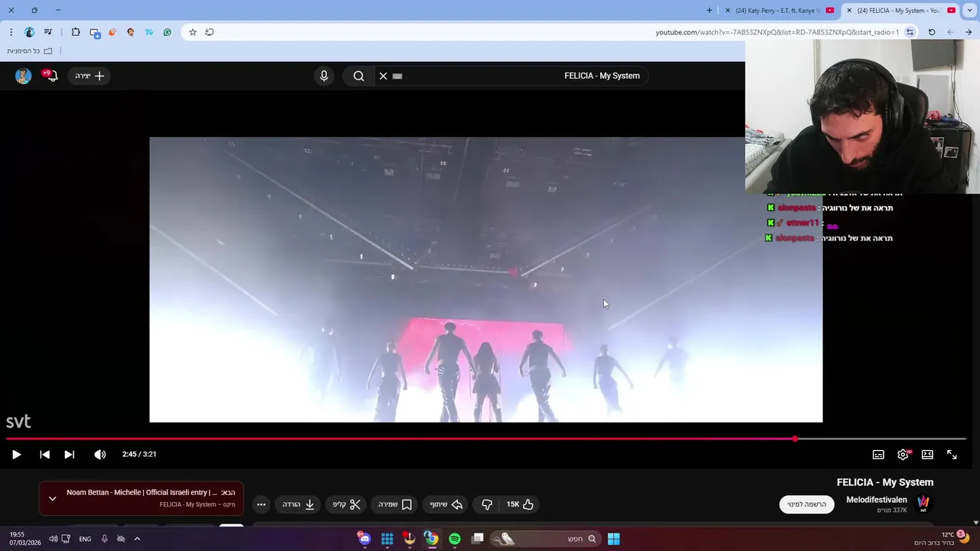Open the Melodifestivalen channel name link
The image size is (980, 551).
[x=877, y=500]
